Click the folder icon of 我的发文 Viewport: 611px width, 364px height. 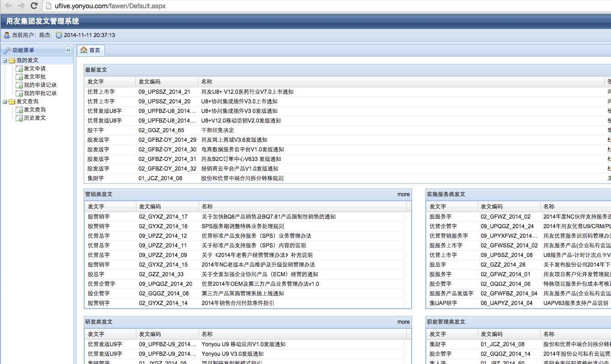(12, 60)
